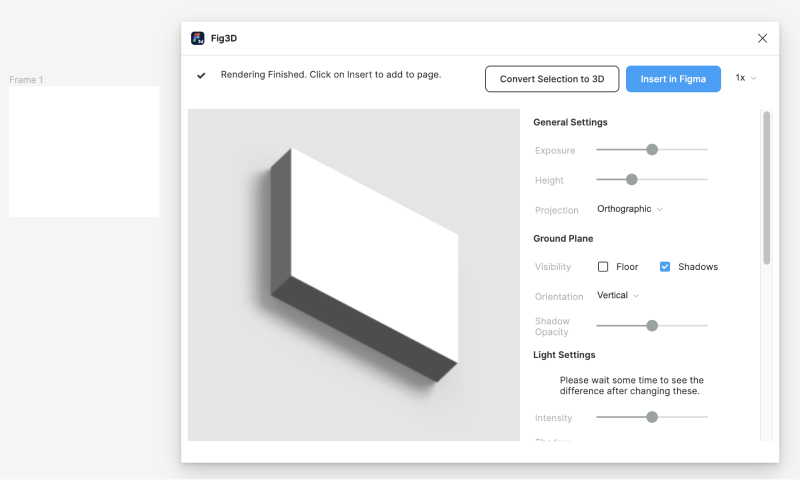Viewport: 800px width, 480px height.
Task: Select the Frame 1 label on canvas
Action: click(x=26, y=80)
